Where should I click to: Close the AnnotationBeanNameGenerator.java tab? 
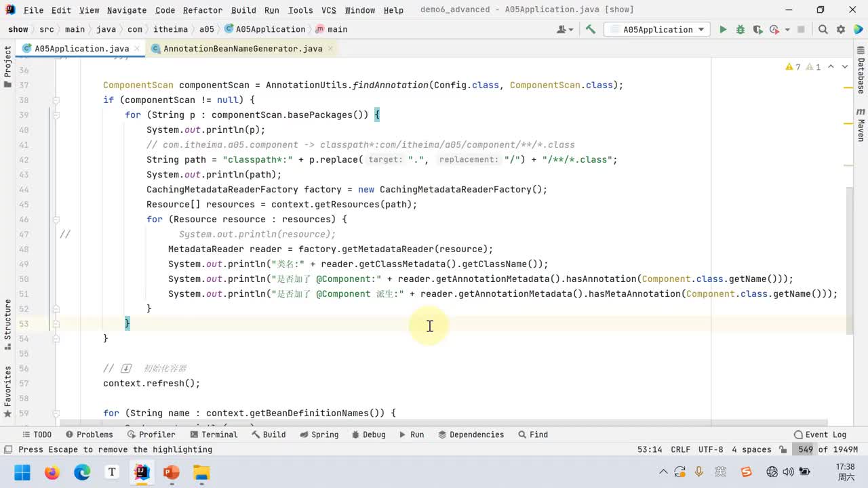pos(330,48)
